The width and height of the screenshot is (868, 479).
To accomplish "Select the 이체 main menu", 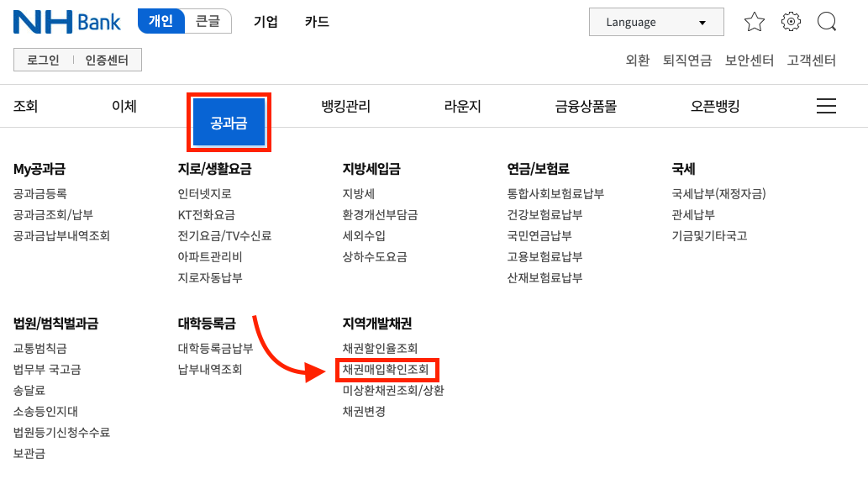I will pos(124,106).
